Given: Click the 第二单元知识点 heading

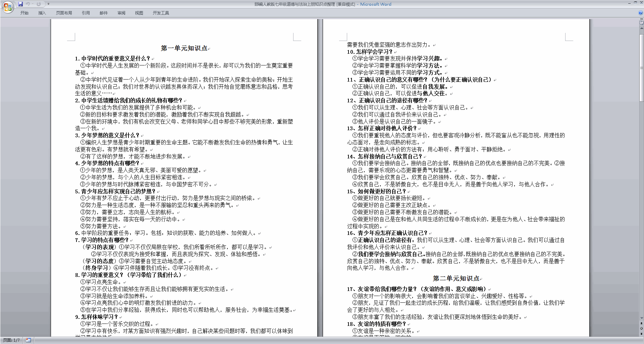Looking at the screenshot, I should (456, 279).
